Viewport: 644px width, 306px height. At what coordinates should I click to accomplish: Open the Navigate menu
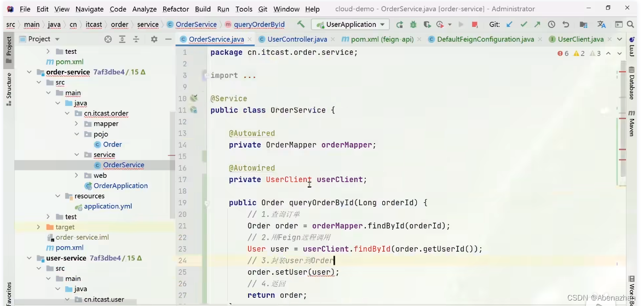[90, 9]
